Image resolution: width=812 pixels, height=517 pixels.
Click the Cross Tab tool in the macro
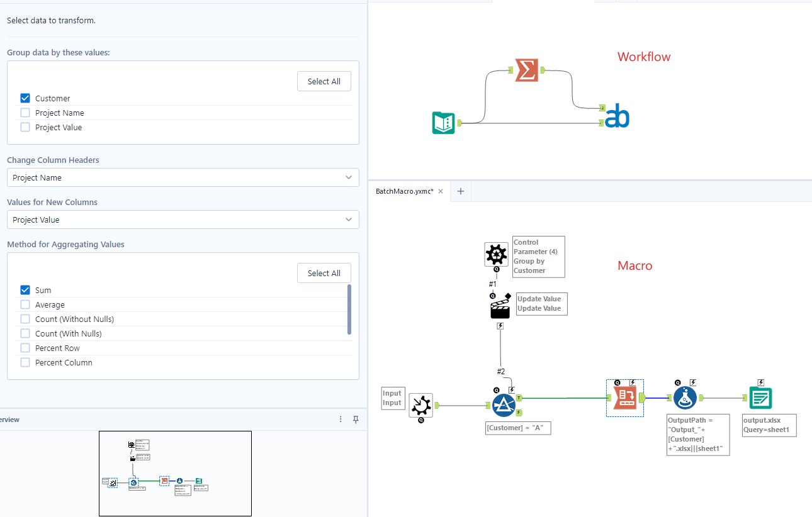[x=624, y=397]
